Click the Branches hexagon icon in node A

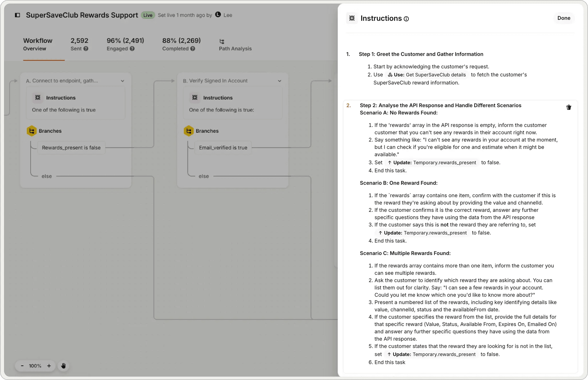[x=32, y=131]
